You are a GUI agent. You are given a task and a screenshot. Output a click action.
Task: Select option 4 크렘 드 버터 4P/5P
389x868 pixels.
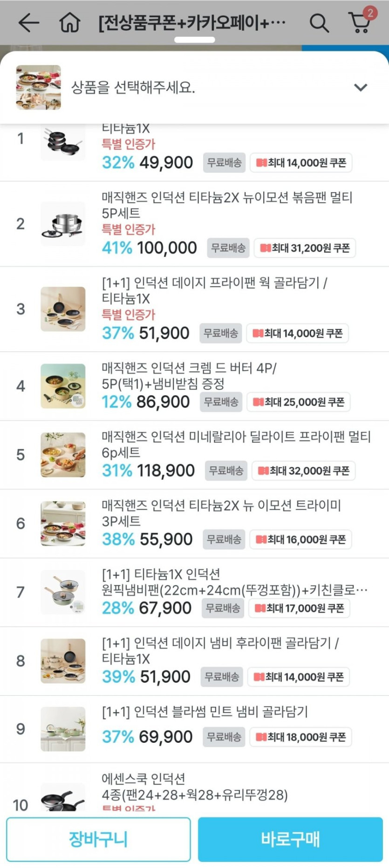click(x=189, y=376)
